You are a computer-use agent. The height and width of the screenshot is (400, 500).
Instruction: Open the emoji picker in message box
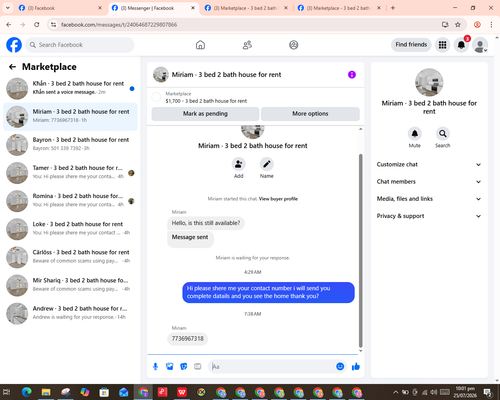[x=340, y=367]
